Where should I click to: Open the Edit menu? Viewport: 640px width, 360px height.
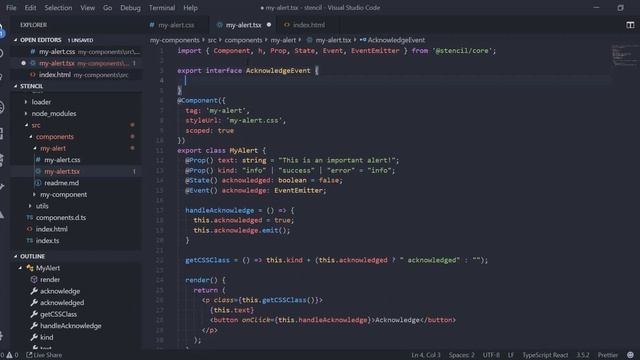30,8
